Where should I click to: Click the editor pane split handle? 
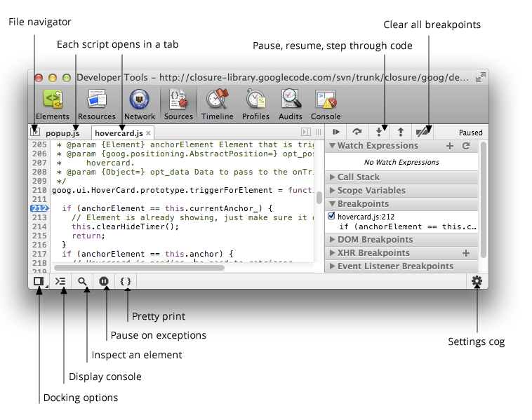[318, 132]
